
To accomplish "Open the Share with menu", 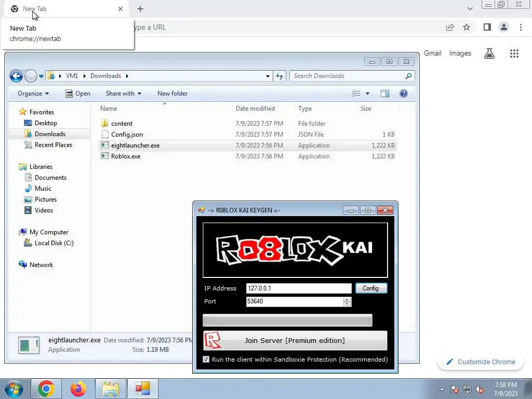I will [124, 94].
